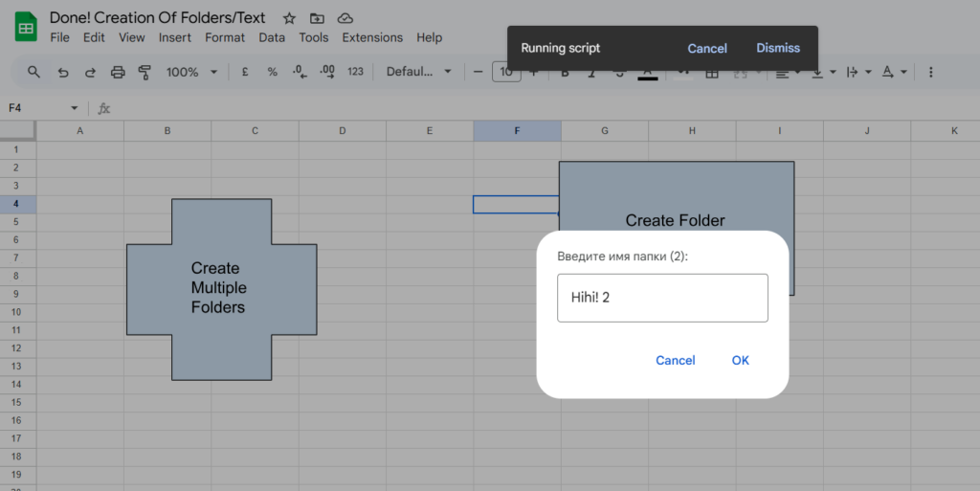Search the menus magnifier icon
The width and height of the screenshot is (980, 491).
[33, 72]
